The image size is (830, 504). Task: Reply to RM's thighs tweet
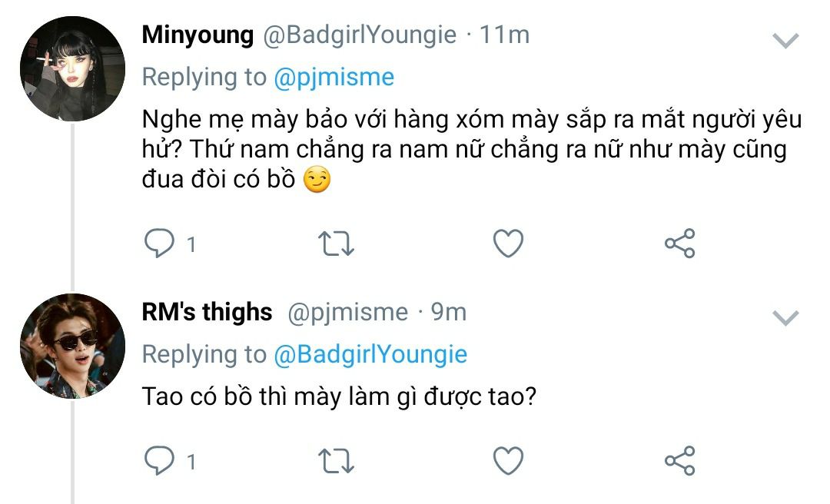tap(159, 460)
